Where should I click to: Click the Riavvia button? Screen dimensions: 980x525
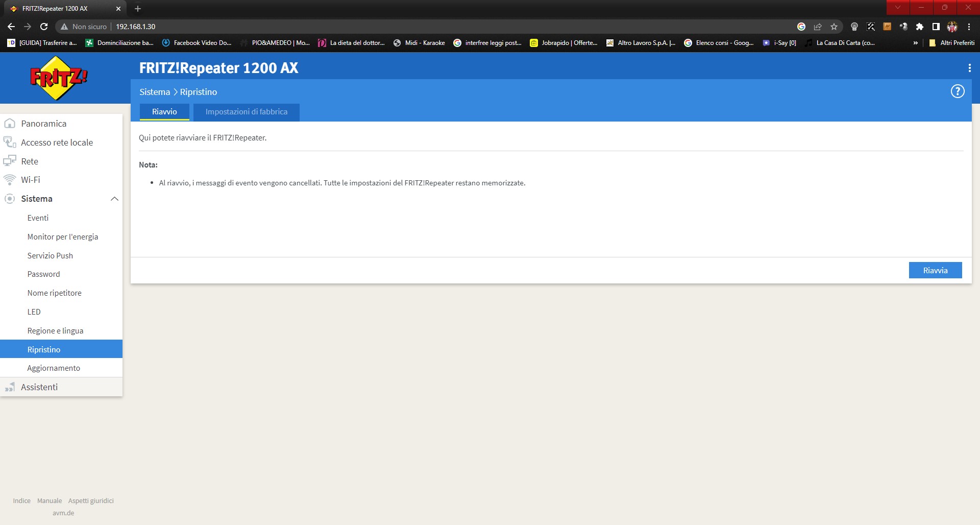coord(935,271)
